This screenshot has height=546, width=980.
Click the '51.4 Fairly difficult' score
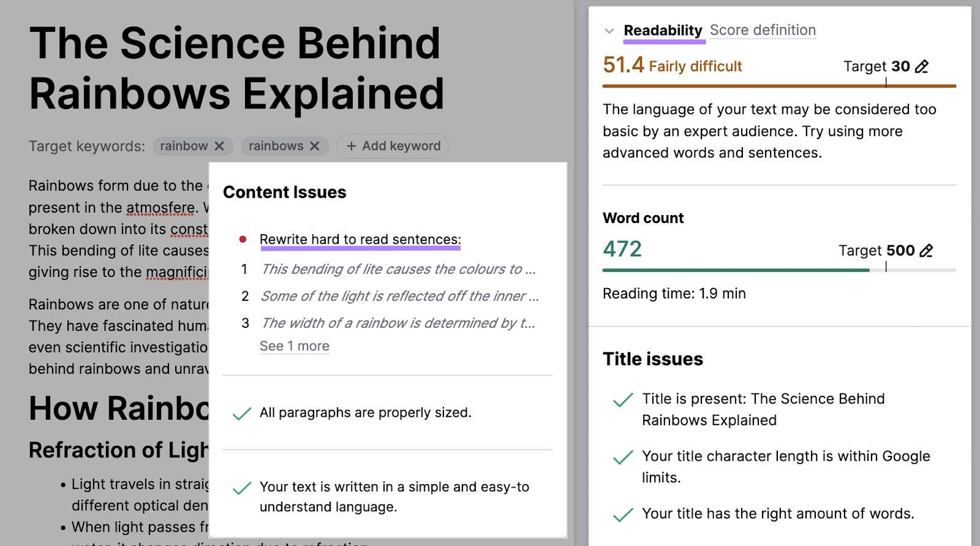673,65
